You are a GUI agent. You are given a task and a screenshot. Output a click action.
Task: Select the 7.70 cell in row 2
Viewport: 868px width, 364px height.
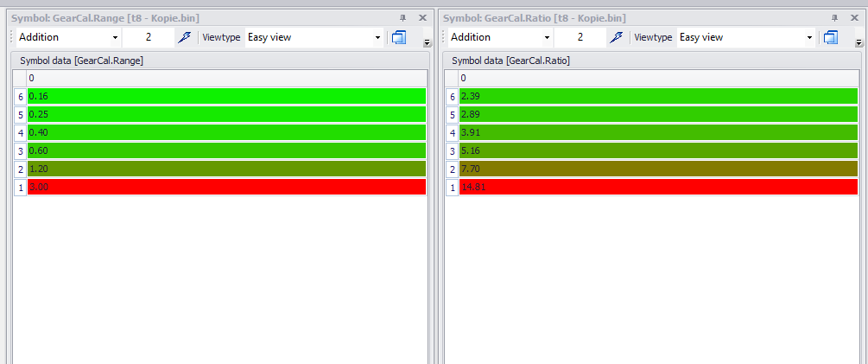659,169
